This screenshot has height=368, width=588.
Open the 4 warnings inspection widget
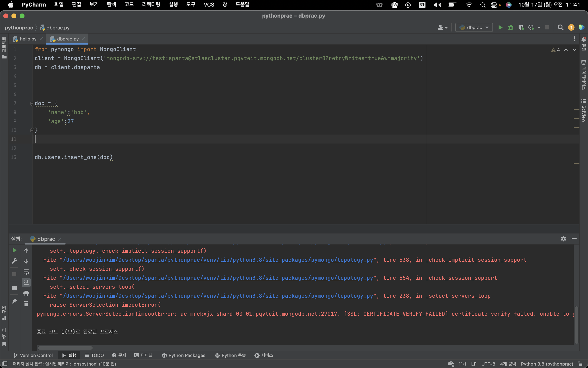(x=556, y=50)
